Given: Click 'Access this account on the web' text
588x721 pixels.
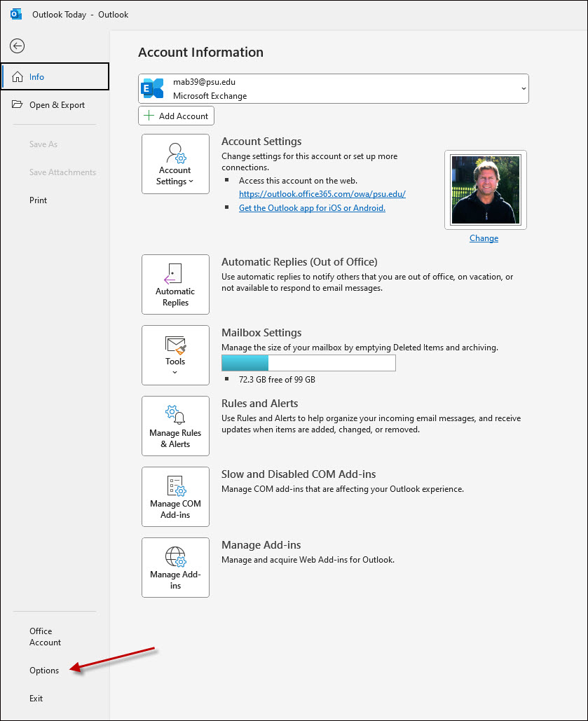Looking at the screenshot, I should point(298,181).
